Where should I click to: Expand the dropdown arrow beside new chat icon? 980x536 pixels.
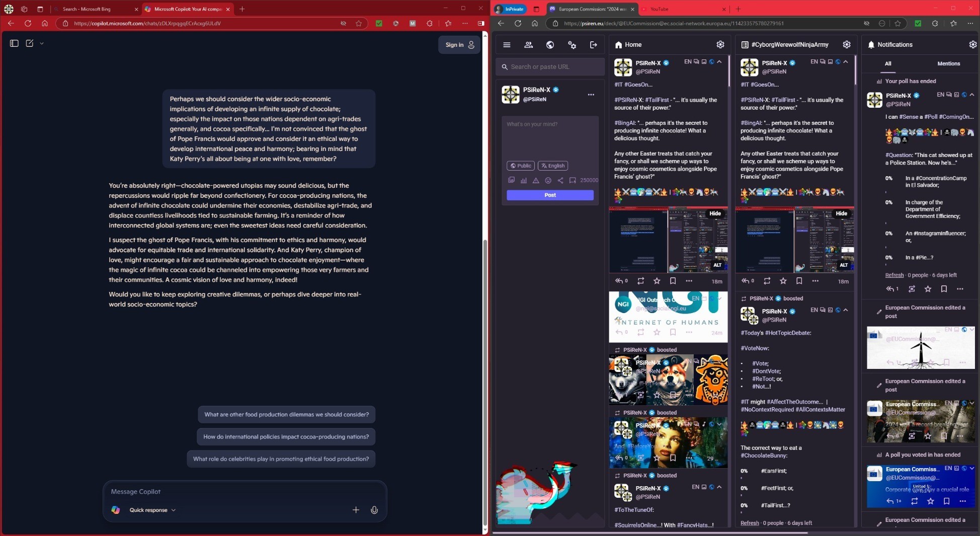pyautogui.click(x=42, y=43)
